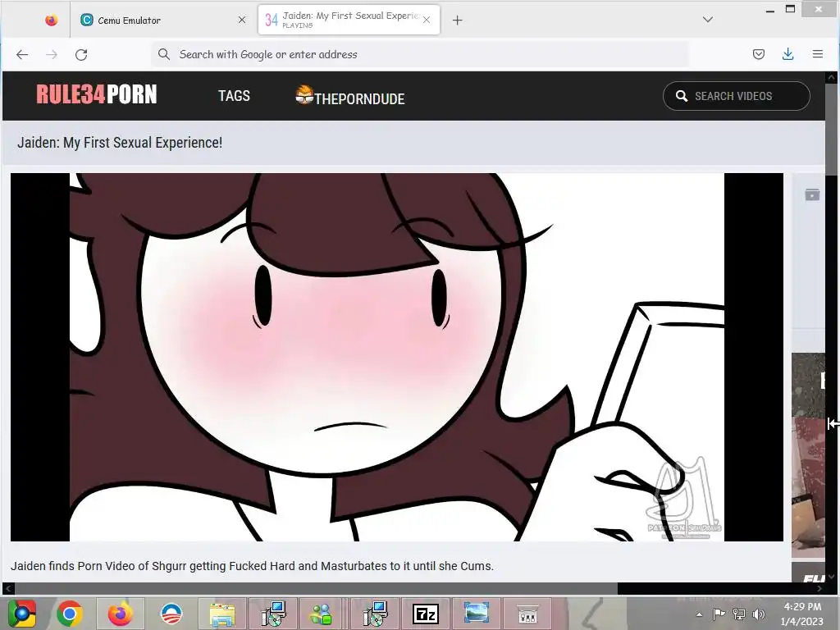Open the network tray icon
This screenshot has width=840, height=630.
click(x=739, y=614)
